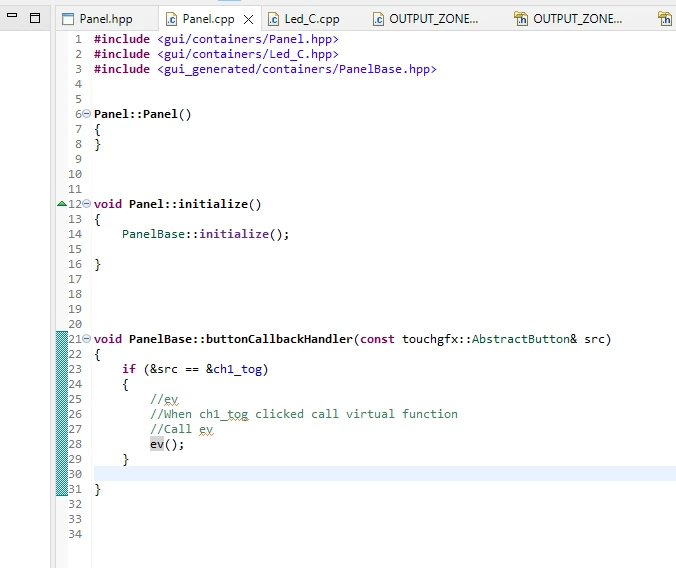
Task: Click the ev() call on line 28
Action: pyautogui.click(x=167, y=444)
